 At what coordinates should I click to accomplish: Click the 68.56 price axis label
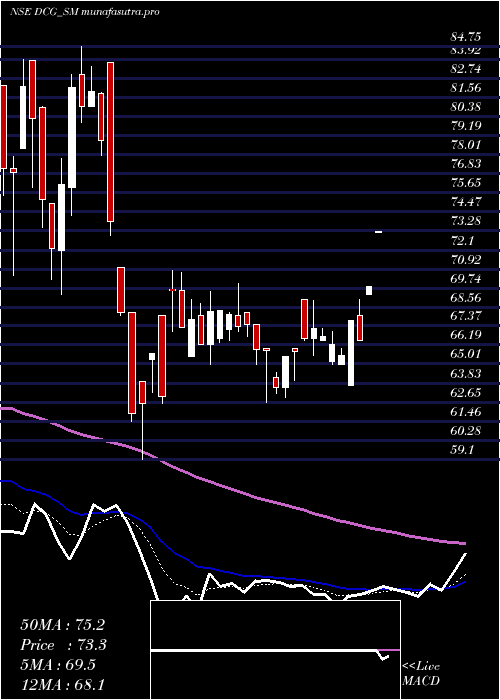(466, 297)
